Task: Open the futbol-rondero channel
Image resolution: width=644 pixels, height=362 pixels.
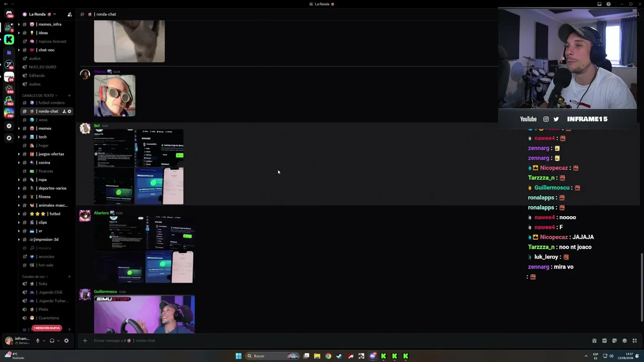Action: click(47, 103)
